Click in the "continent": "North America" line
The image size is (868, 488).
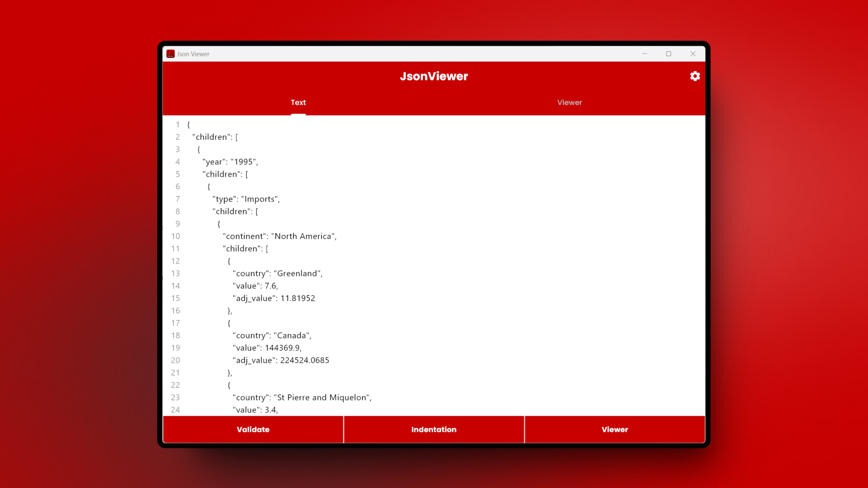279,236
